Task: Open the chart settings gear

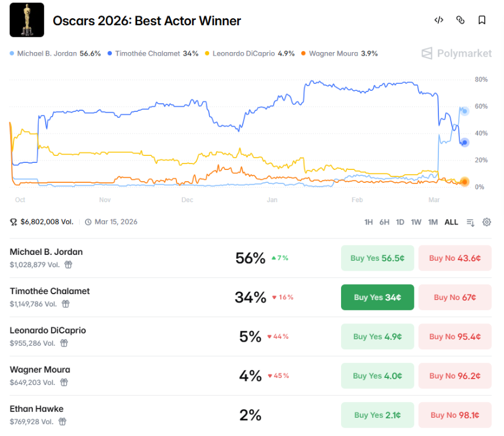Action: coord(486,222)
